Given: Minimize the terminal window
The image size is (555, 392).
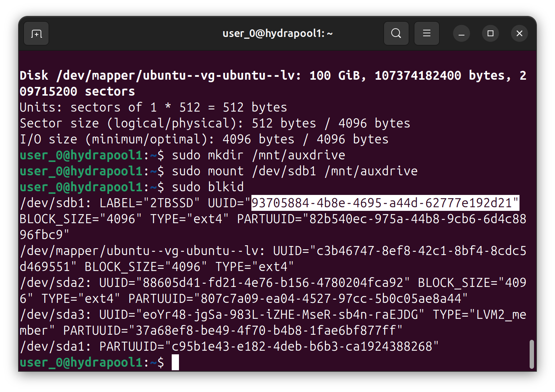Looking at the screenshot, I should 461,34.
